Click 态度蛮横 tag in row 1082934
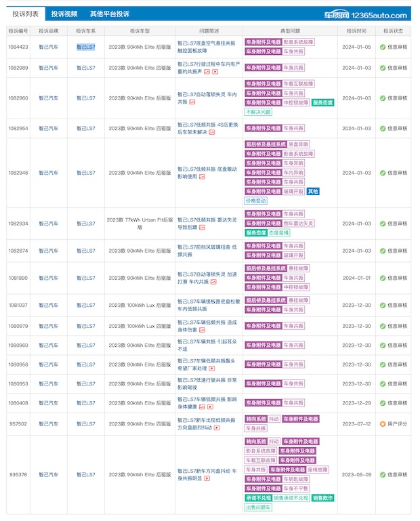The height and width of the screenshot is (521, 420). tap(278, 233)
